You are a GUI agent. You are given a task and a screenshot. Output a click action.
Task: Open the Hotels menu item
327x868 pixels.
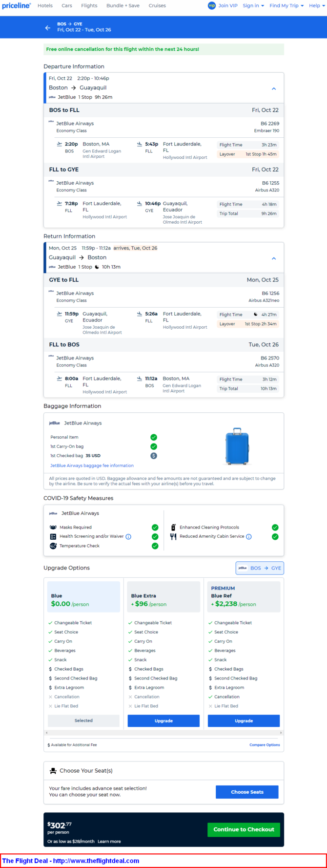coord(45,6)
